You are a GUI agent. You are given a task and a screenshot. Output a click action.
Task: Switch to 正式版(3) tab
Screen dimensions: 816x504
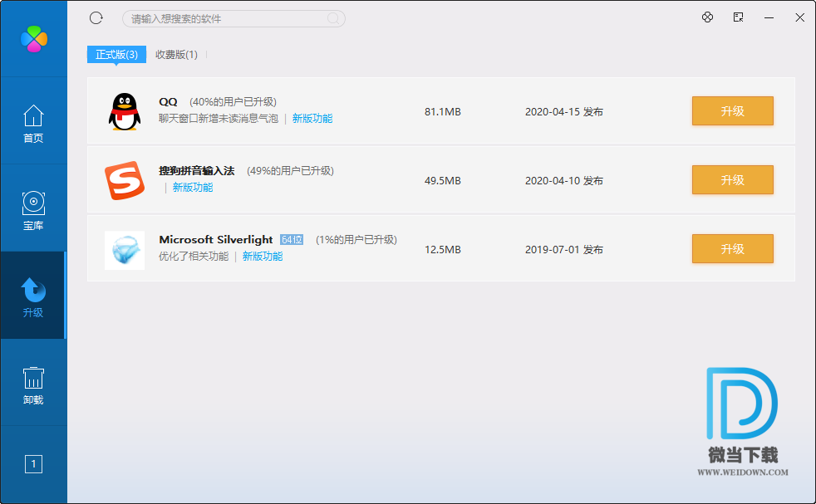click(x=116, y=55)
